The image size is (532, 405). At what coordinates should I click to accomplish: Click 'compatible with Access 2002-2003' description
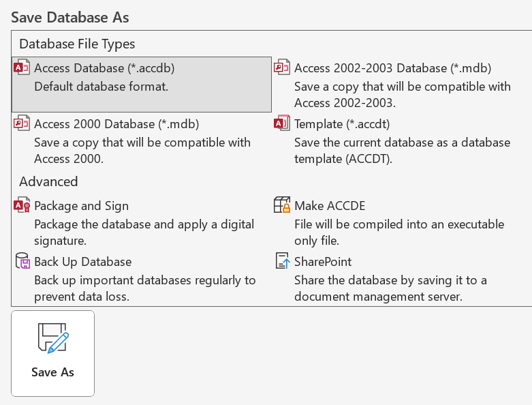(x=403, y=95)
